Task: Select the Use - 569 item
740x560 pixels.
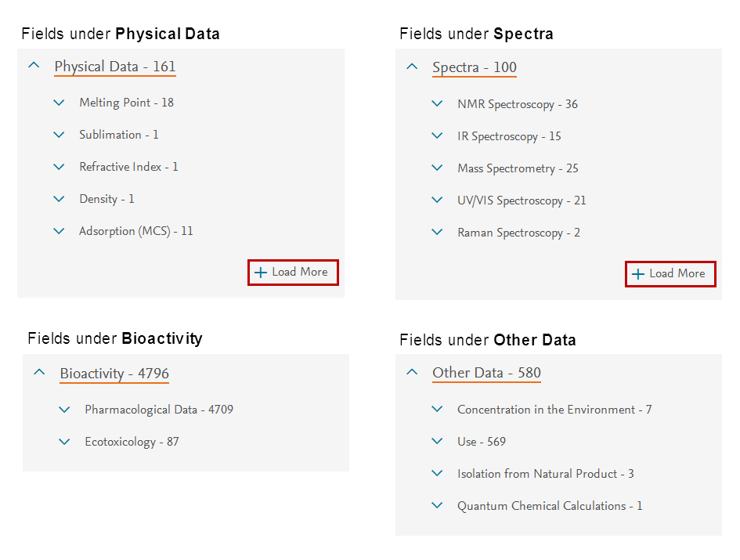Action: coord(482,442)
